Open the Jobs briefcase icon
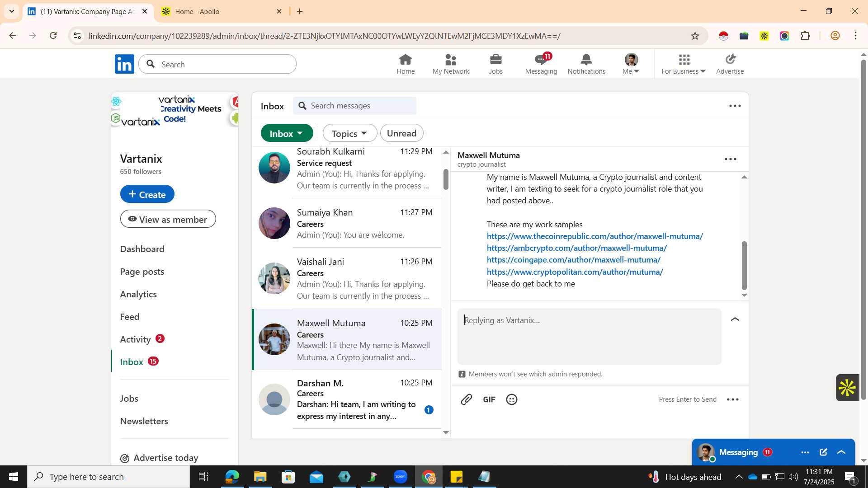This screenshot has height=488, width=868. coord(496,64)
